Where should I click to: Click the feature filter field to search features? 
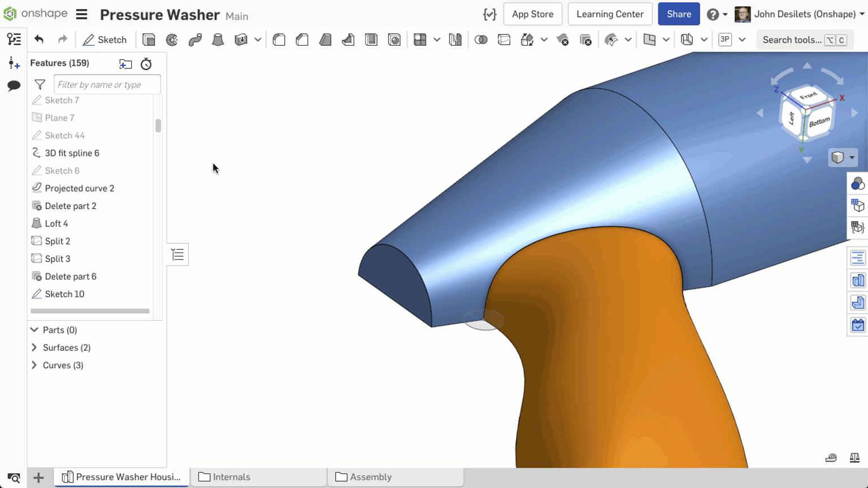coord(107,84)
